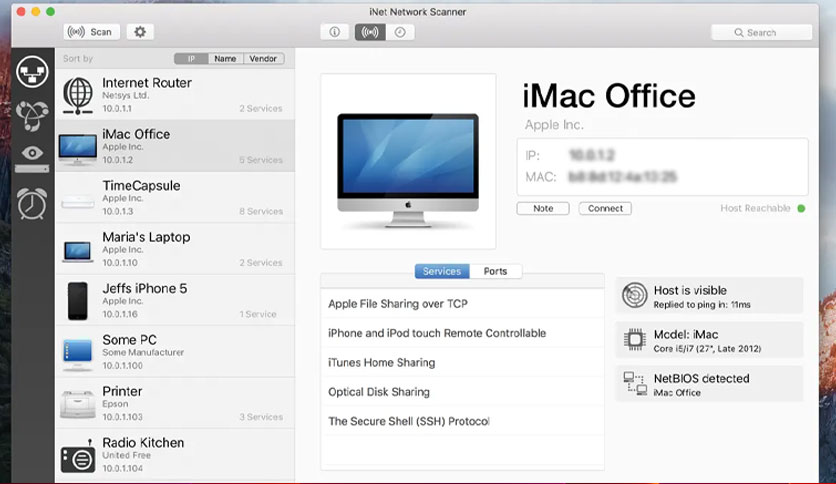836x484 pixels.
Task: Open settings with the gear icon
Action: tap(140, 32)
